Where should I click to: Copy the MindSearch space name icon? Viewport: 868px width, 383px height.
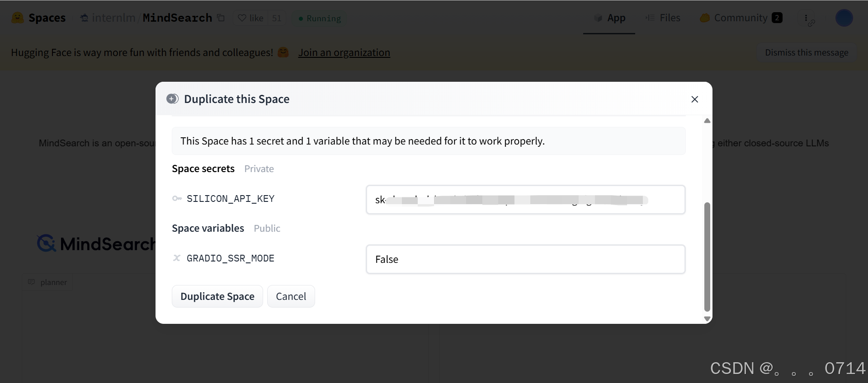point(221,18)
